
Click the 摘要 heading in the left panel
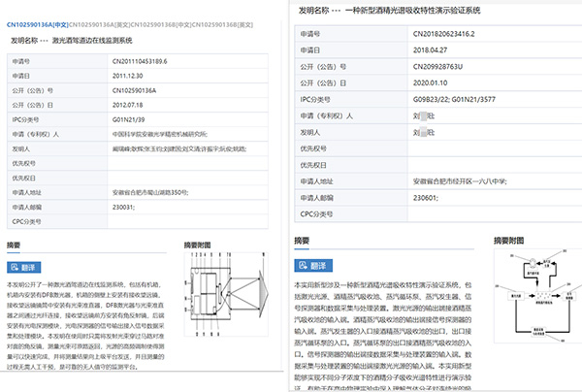14,245
